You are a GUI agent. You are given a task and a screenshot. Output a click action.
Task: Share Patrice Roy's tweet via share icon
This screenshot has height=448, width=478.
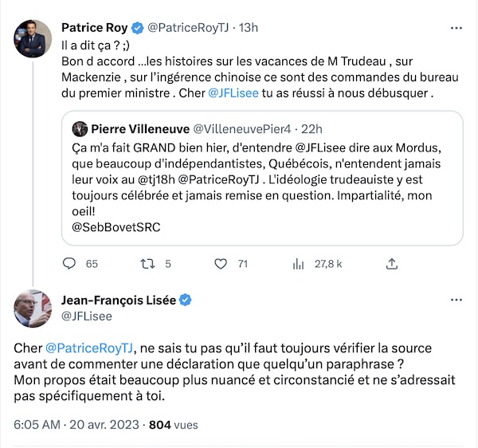point(392,264)
